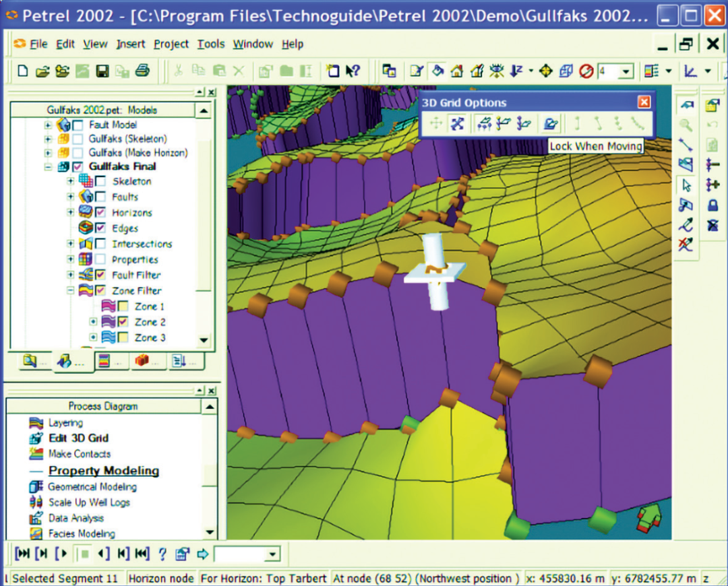Select the arrow pointer tool on right
728x586 pixels.
(686, 185)
